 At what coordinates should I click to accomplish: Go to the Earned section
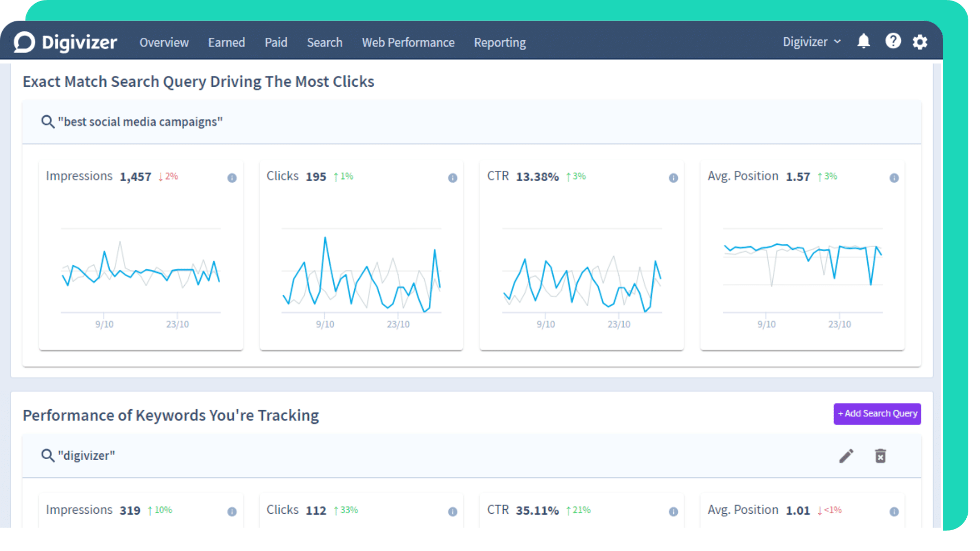point(226,42)
